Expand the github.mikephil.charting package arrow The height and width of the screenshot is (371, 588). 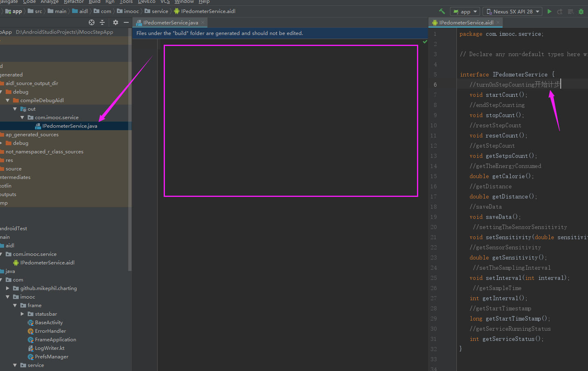7,288
